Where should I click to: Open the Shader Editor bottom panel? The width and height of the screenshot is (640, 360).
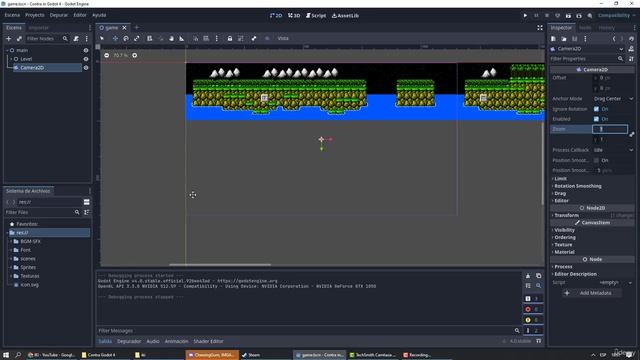[x=208, y=341]
